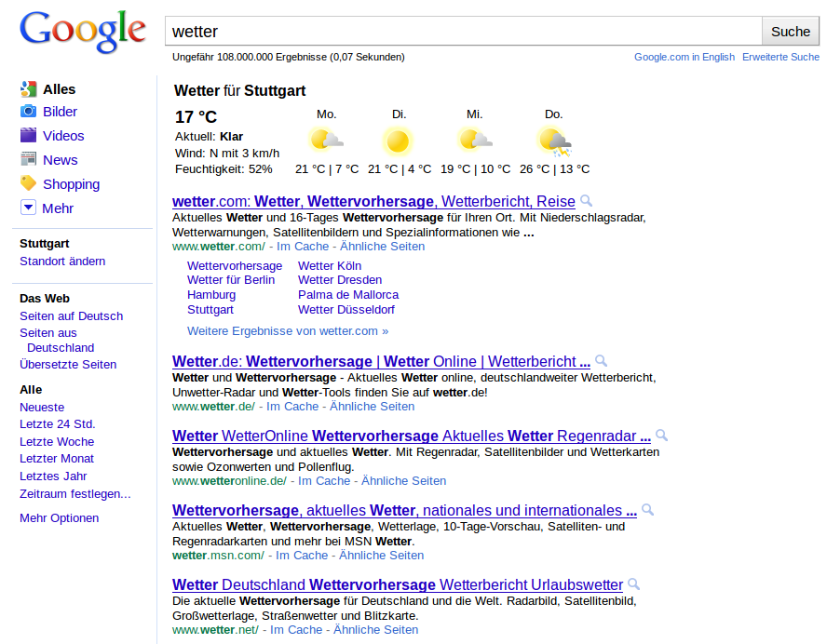The image size is (827, 644).
Task: Click the preview magnifier beside wetter.com result
Action: click(586, 201)
